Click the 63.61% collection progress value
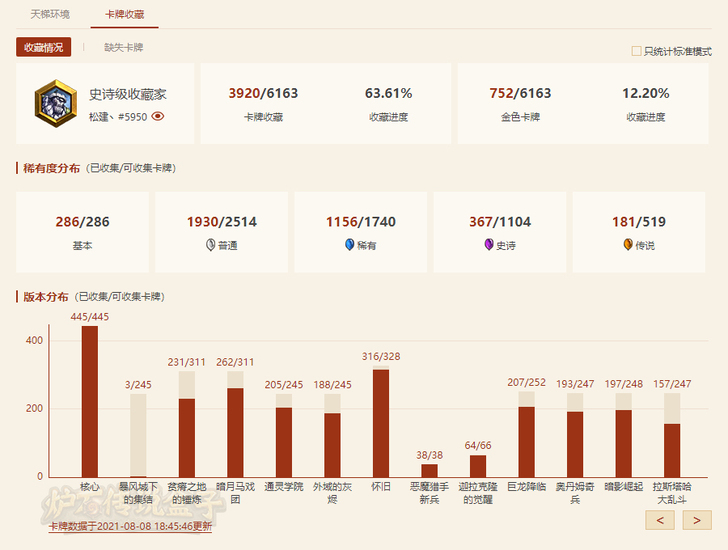 (389, 93)
